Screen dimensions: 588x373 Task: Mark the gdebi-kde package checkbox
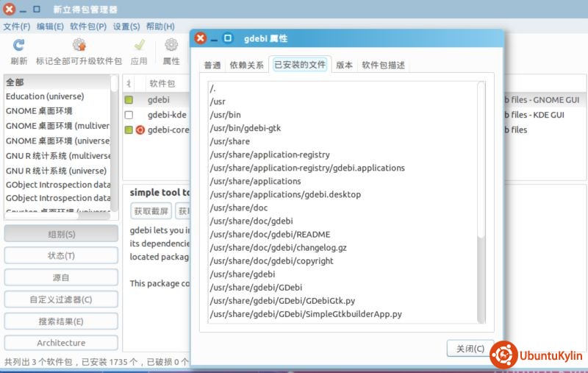click(x=129, y=115)
